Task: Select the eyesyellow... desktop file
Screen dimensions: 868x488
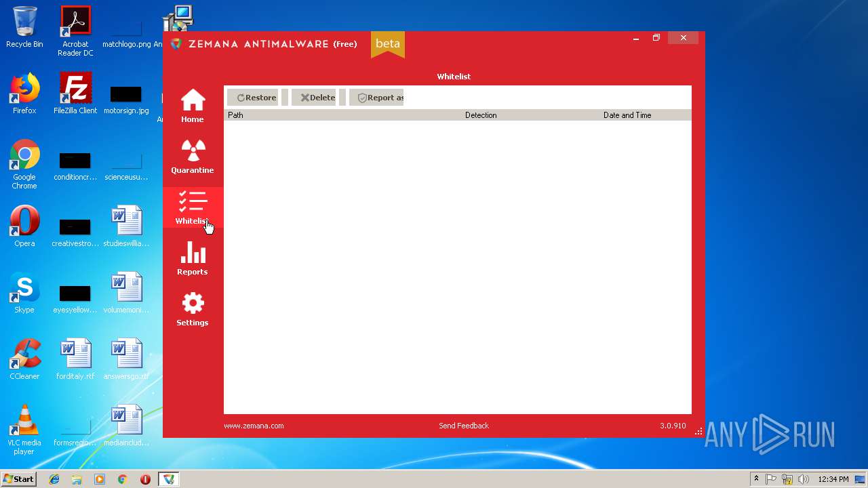Action: [75, 298]
